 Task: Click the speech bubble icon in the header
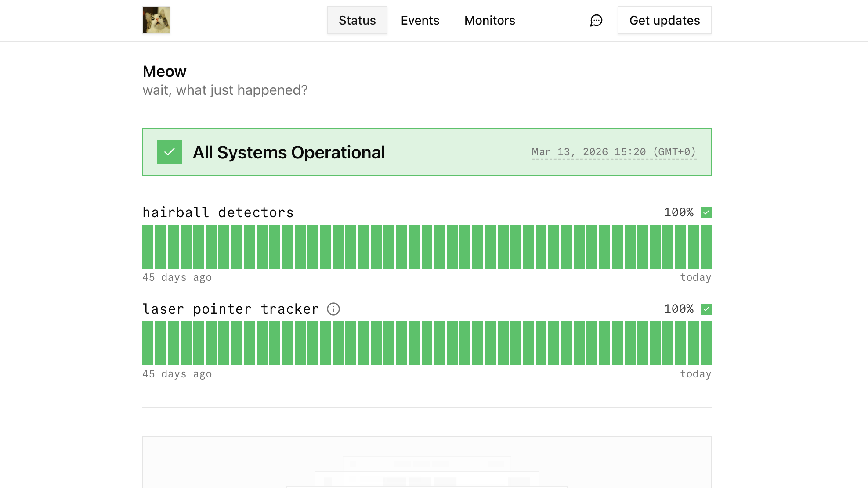[596, 20]
